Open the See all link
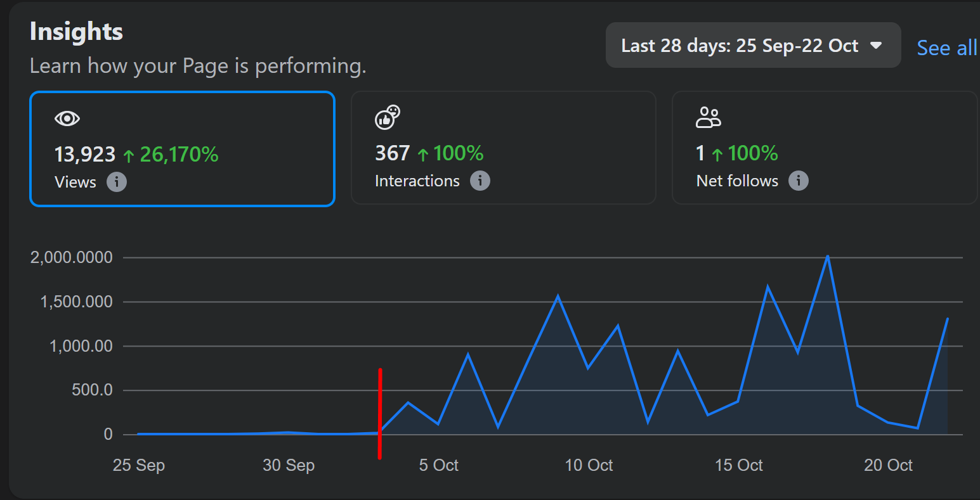This screenshot has height=500, width=980. pyautogui.click(x=946, y=48)
